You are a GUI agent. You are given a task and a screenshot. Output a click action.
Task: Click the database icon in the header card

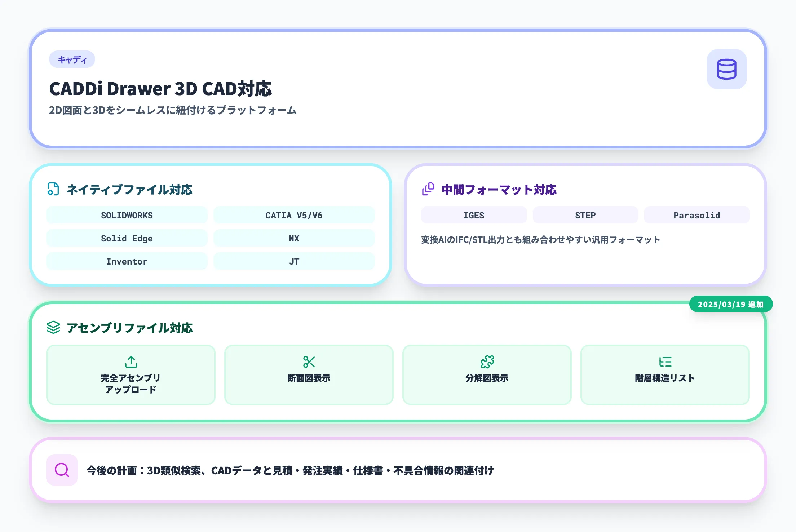pyautogui.click(x=726, y=69)
